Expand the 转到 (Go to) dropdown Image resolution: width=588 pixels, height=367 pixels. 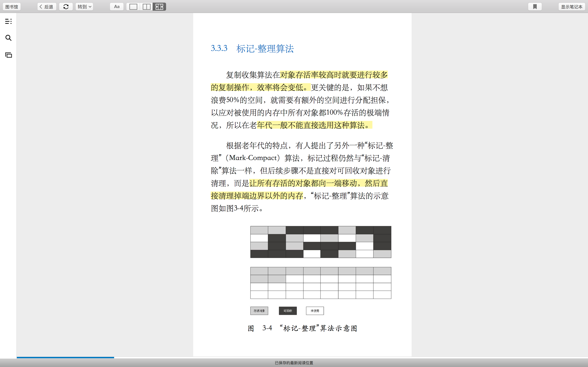(x=84, y=7)
